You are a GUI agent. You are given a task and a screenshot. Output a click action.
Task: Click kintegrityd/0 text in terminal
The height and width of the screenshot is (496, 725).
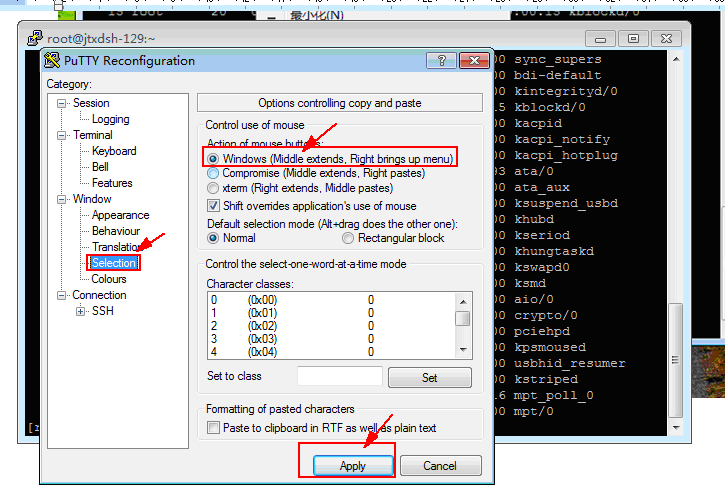(565, 92)
